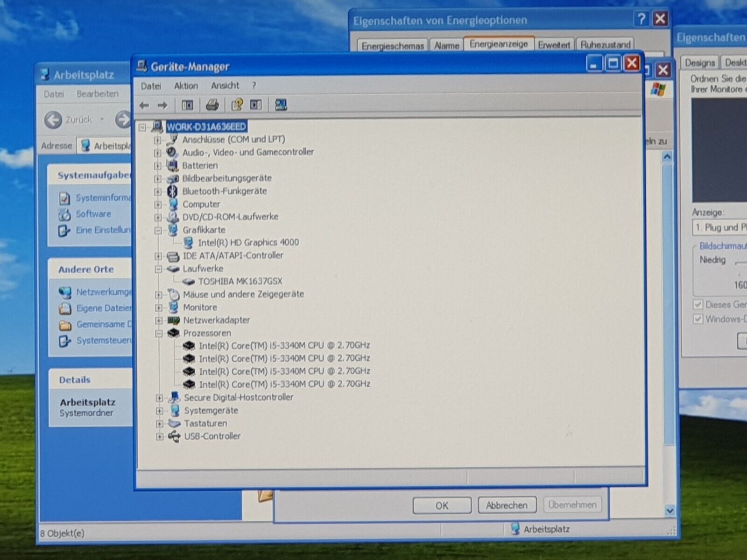
Task: Open the Bearbeiten menu in Arbeitsplatz window
Action: click(x=98, y=94)
